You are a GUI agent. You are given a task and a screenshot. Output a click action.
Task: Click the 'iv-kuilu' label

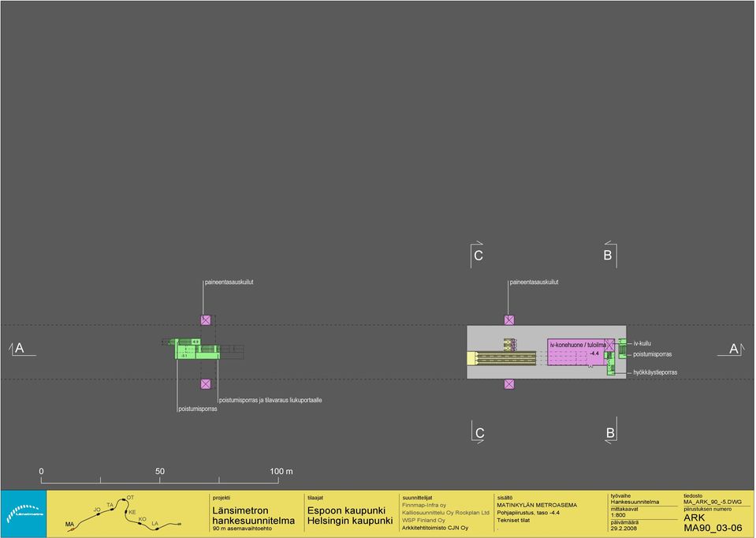[x=642, y=344]
